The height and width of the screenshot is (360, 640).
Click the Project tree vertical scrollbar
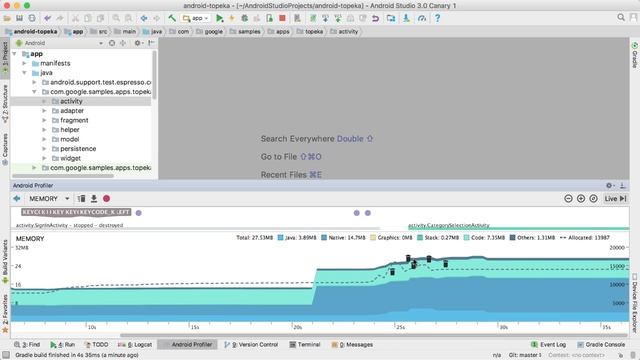(x=154, y=75)
